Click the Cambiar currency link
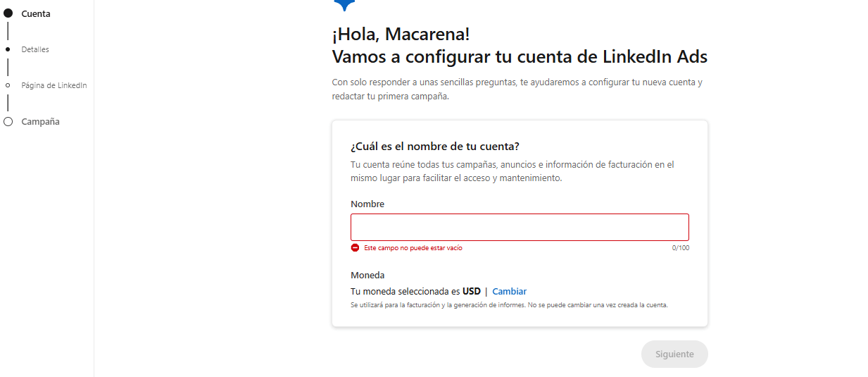Screen dimensions: 868x377 (x=509, y=291)
